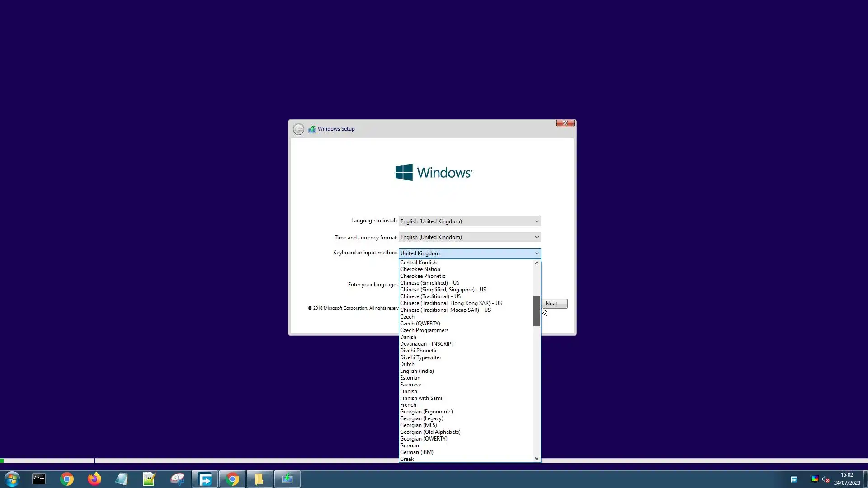868x488 pixels.
Task: Click the keyboard list scrollbar thumb
Action: point(537,311)
